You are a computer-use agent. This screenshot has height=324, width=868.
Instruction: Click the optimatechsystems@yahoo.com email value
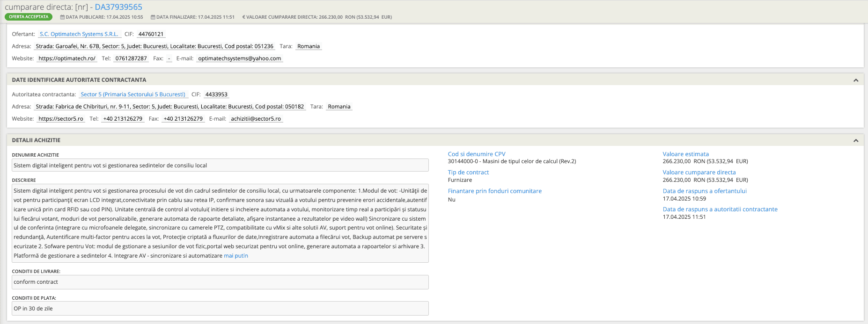pyautogui.click(x=240, y=58)
